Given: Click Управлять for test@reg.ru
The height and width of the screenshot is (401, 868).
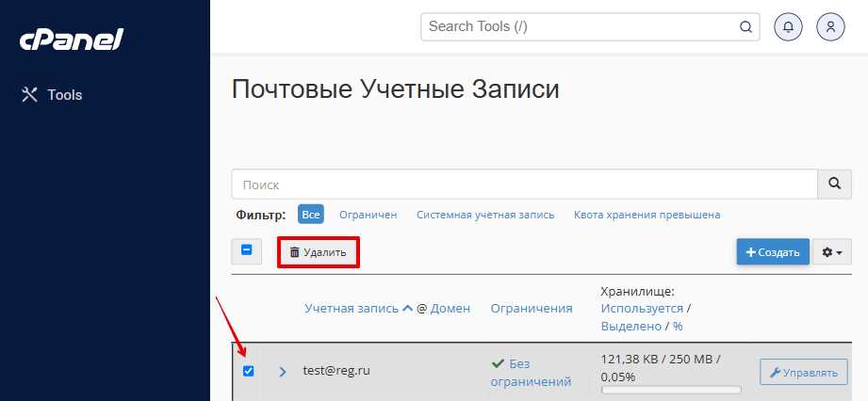Looking at the screenshot, I should pyautogui.click(x=804, y=373).
